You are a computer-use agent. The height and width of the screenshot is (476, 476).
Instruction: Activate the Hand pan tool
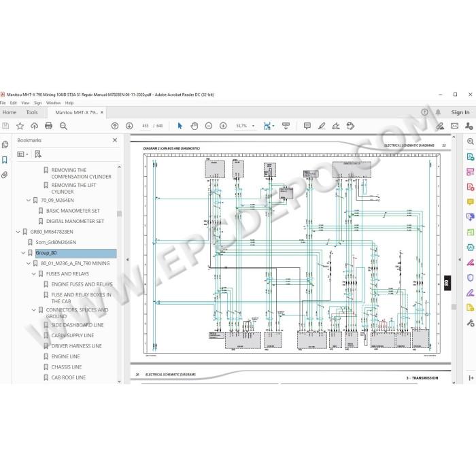pyautogui.click(x=194, y=126)
